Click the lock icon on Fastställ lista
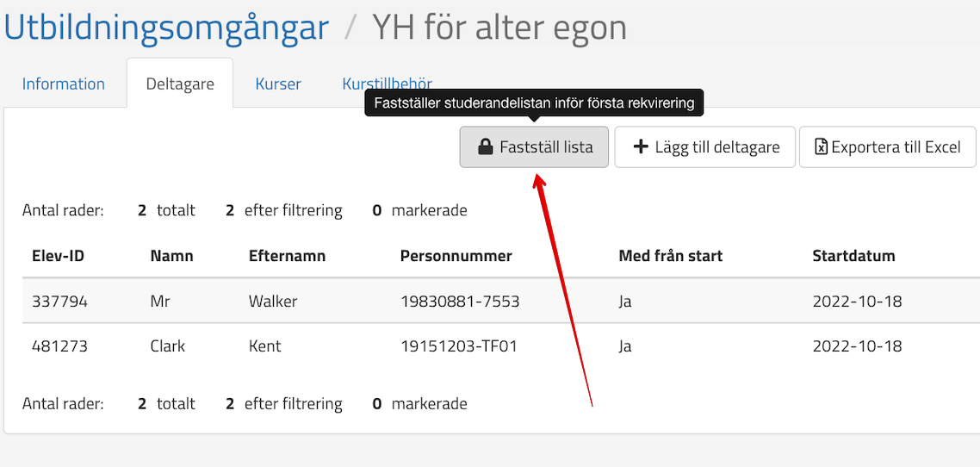Image resolution: width=980 pixels, height=467 pixels. (485, 147)
